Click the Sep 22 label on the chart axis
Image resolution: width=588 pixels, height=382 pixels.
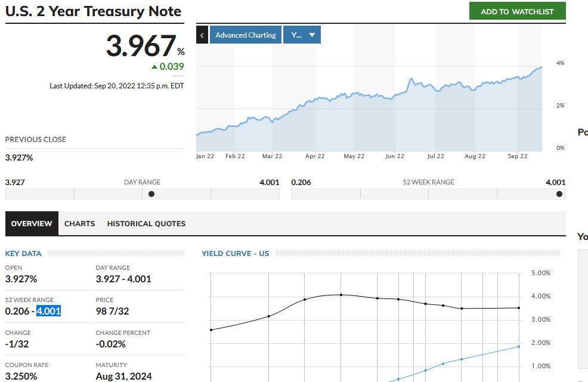coord(517,156)
